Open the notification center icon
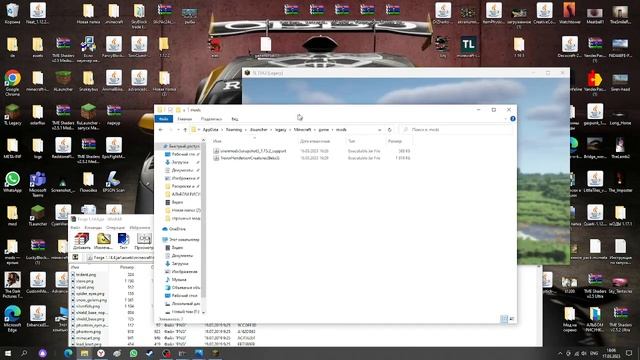 pos(629,353)
